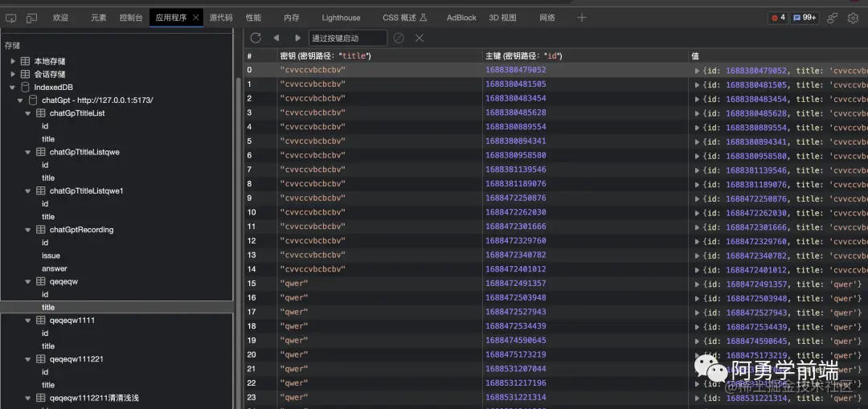The height and width of the screenshot is (409, 868).
Task: Expand value object in row 0
Action: point(698,71)
